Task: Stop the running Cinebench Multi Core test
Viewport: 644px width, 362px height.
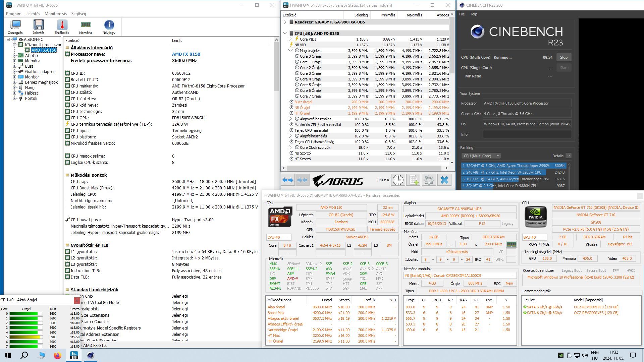Action: pyautogui.click(x=564, y=57)
